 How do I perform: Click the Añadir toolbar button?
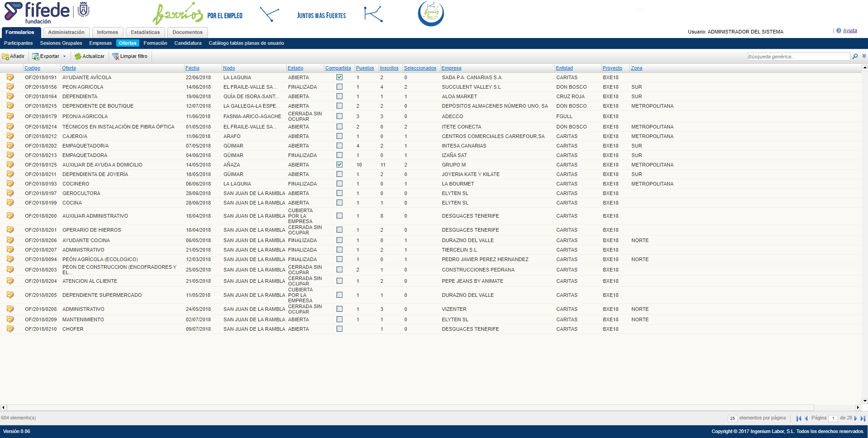point(14,57)
